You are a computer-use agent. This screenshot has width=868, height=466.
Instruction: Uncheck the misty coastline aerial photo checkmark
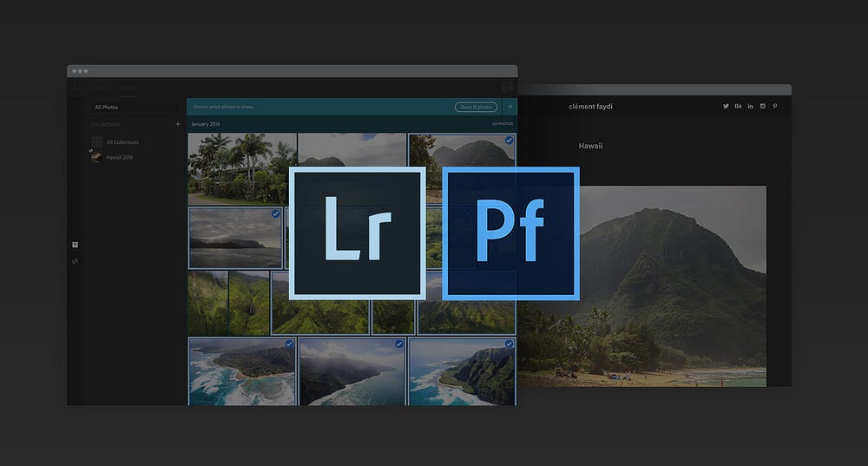(398, 344)
